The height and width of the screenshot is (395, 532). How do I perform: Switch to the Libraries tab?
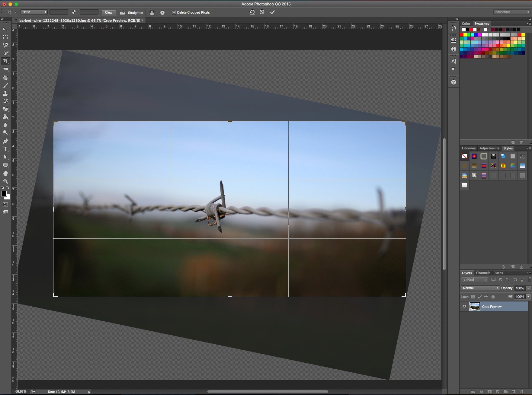point(469,148)
